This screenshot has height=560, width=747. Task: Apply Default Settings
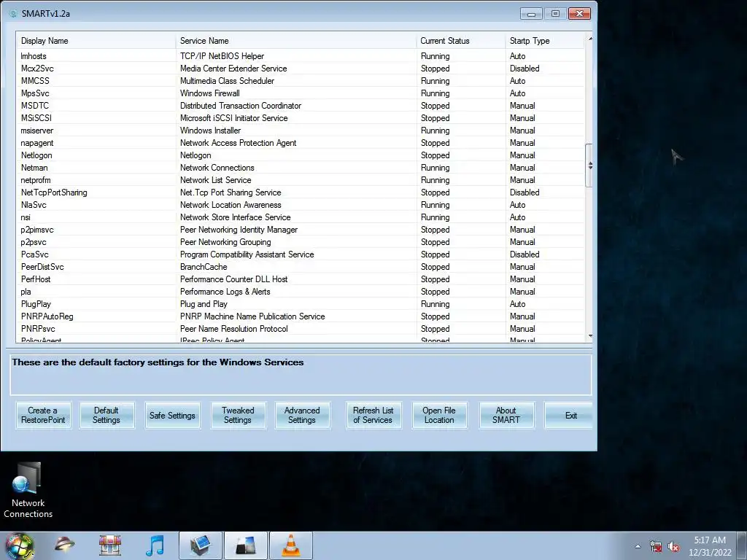tap(107, 415)
